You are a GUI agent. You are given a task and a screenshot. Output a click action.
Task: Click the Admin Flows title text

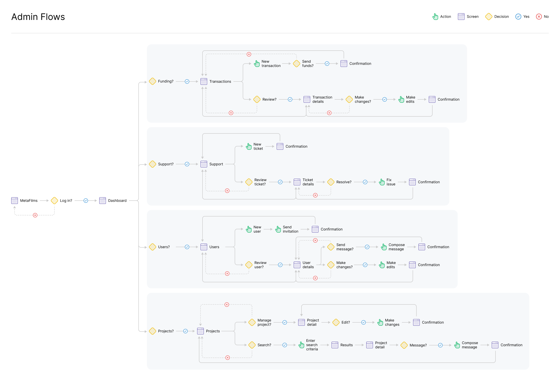(x=38, y=17)
